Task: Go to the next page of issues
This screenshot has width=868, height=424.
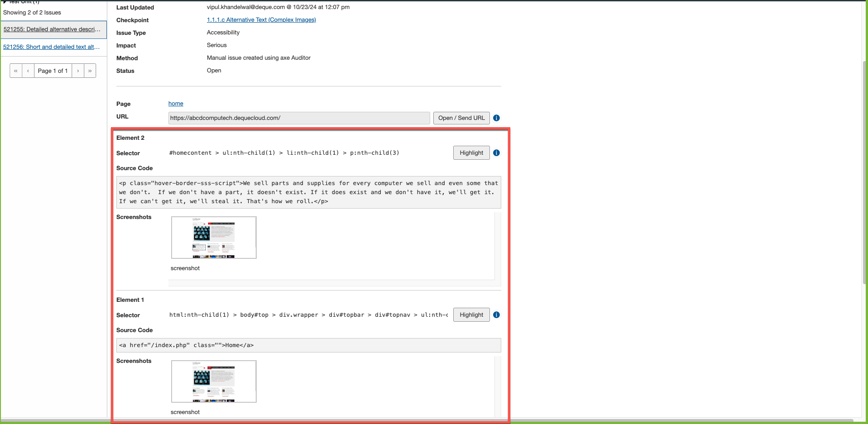Action: click(x=78, y=71)
